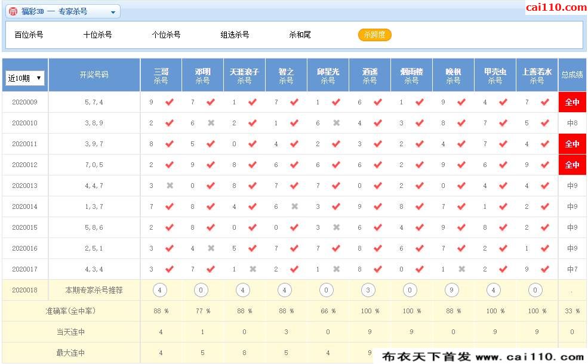Click the 中8 result for issue 2020010
The image size is (588, 364).
(572, 123)
